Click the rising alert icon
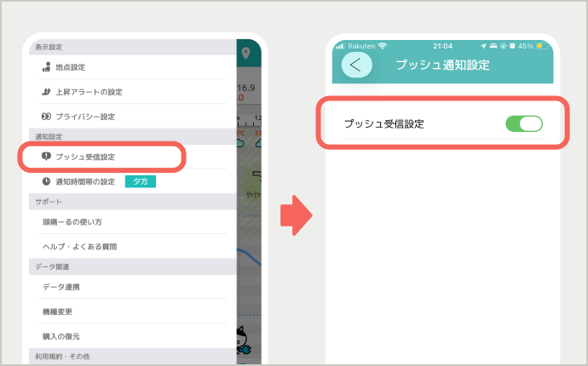Screen dimensions: 588x366 [46, 92]
